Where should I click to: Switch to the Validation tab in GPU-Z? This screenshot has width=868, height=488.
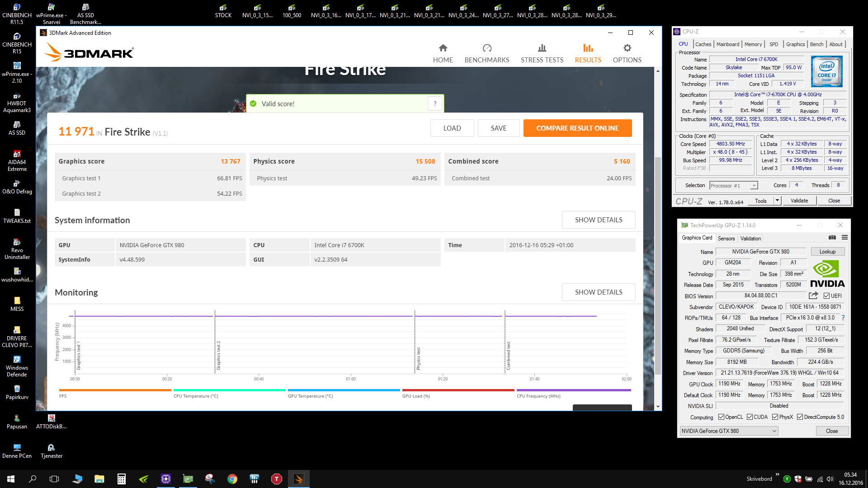pyautogui.click(x=750, y=239)
